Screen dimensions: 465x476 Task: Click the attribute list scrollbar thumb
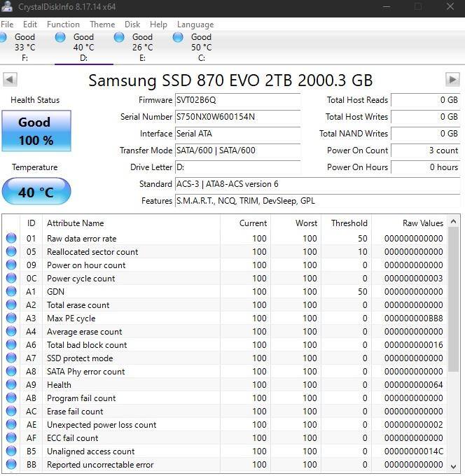(453, 299)
